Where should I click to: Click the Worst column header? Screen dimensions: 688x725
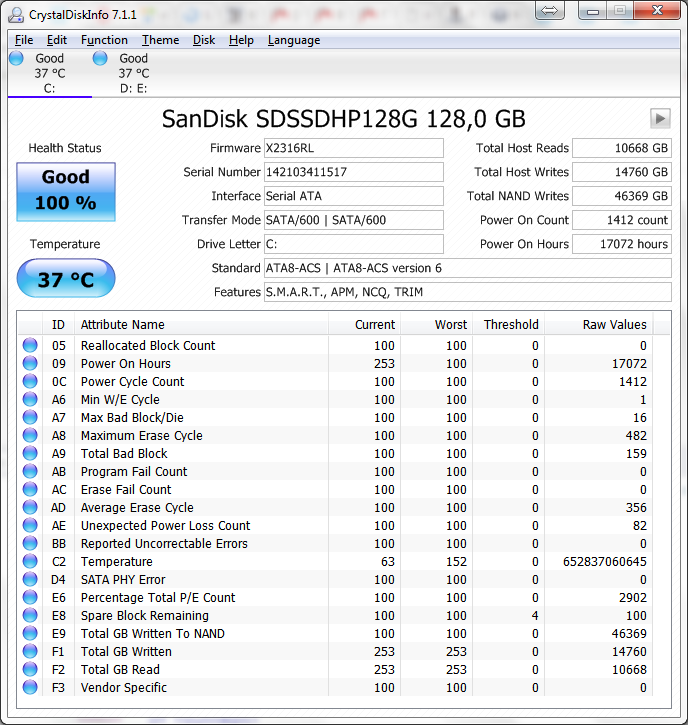tap(436, 325)
